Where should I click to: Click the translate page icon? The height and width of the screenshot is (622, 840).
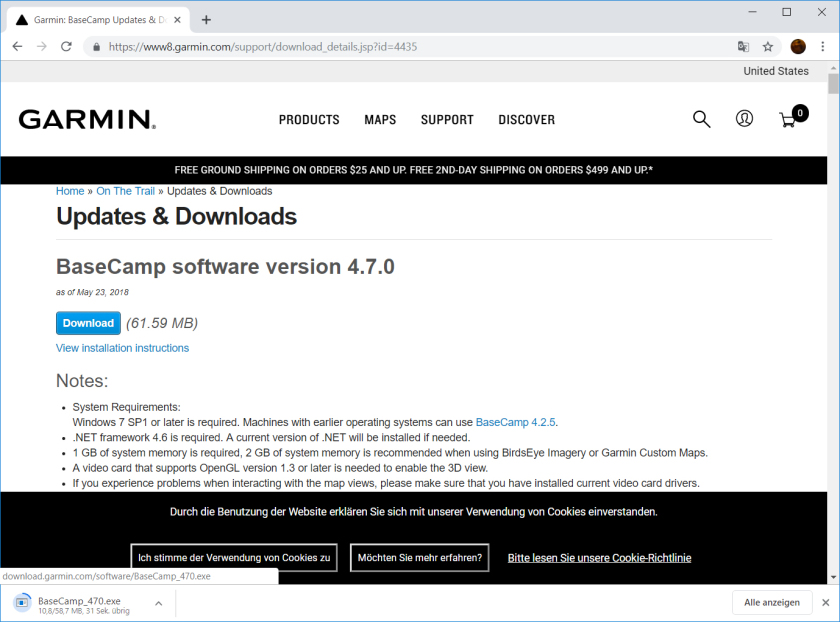point(743,46)
